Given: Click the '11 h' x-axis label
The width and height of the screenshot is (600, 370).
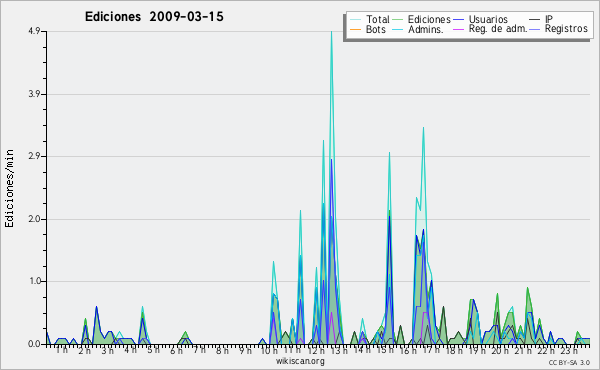Looking at the screenshot, I should (x=292, y=350).
